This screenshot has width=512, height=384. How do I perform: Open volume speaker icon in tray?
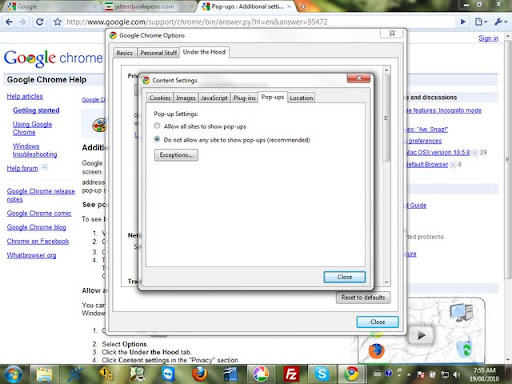pos(457,374)
